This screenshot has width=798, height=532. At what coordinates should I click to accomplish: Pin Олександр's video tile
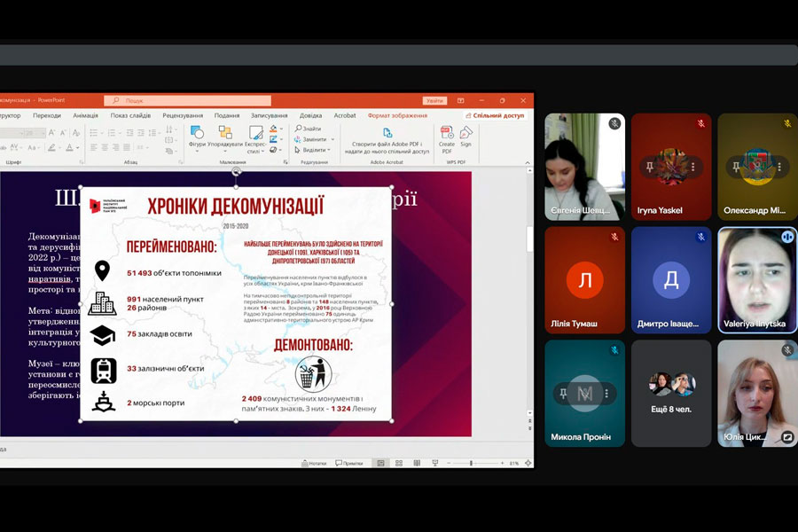point(736,167)
